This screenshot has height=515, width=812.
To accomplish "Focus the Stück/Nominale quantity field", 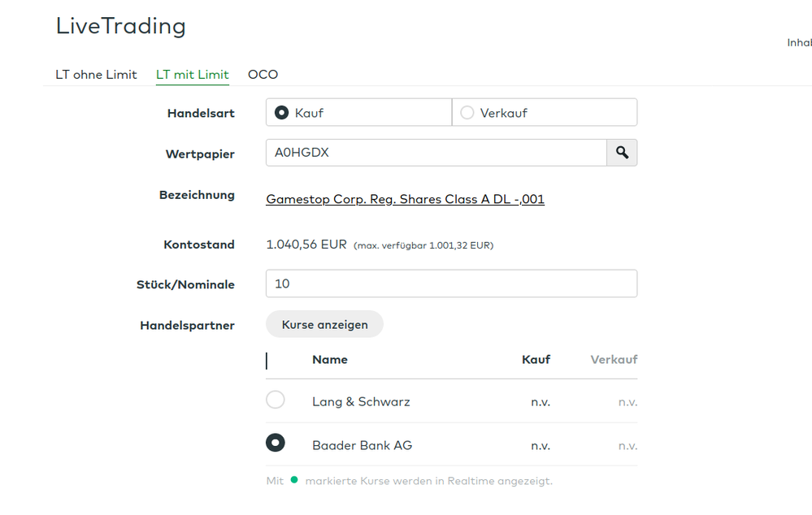I will 451,283.
